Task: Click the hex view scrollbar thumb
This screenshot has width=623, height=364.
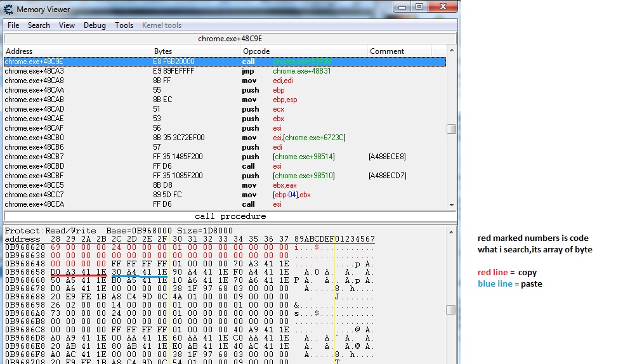Action: point(451,309)
